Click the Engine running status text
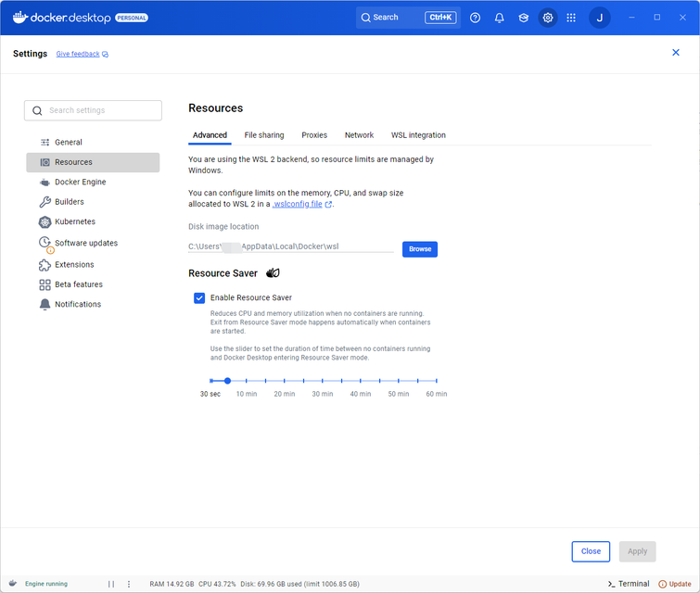The image size is (700, 593). pyautogui.click(x=46, y=584)
